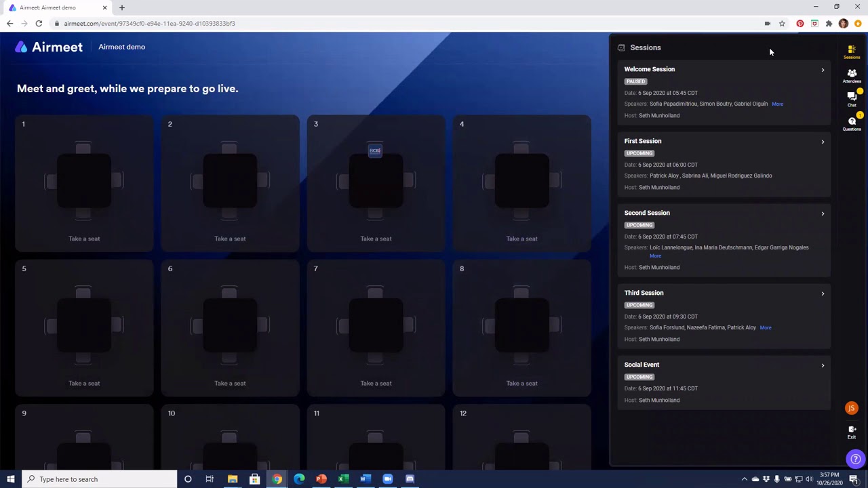
Task: Take a seat at table 2
Action: tap(230, 239)
